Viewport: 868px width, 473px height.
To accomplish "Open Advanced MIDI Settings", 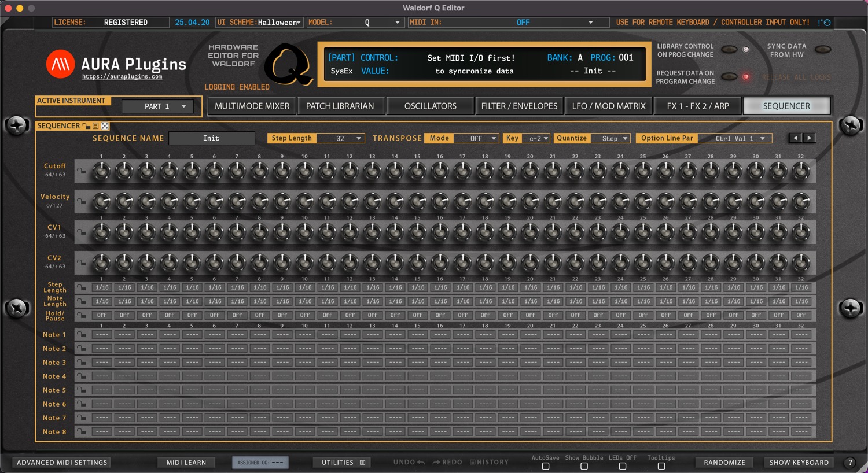I will (62, 463).
